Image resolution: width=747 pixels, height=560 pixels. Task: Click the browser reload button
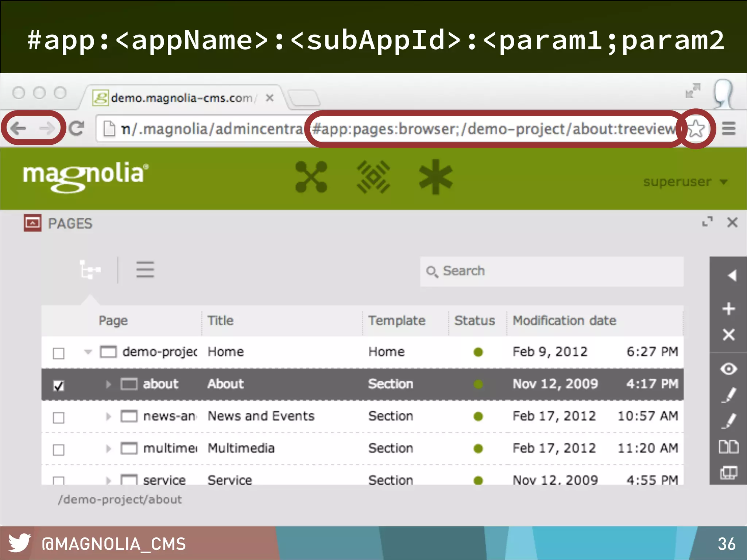[x=77, y=128]
